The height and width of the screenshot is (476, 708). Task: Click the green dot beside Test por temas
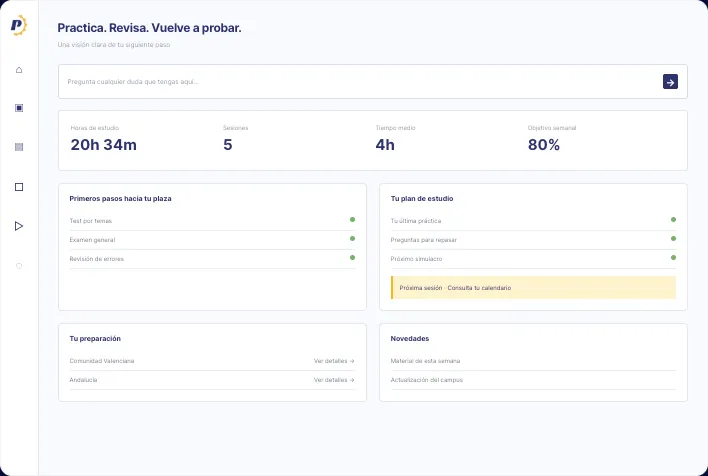coord(352,219)
